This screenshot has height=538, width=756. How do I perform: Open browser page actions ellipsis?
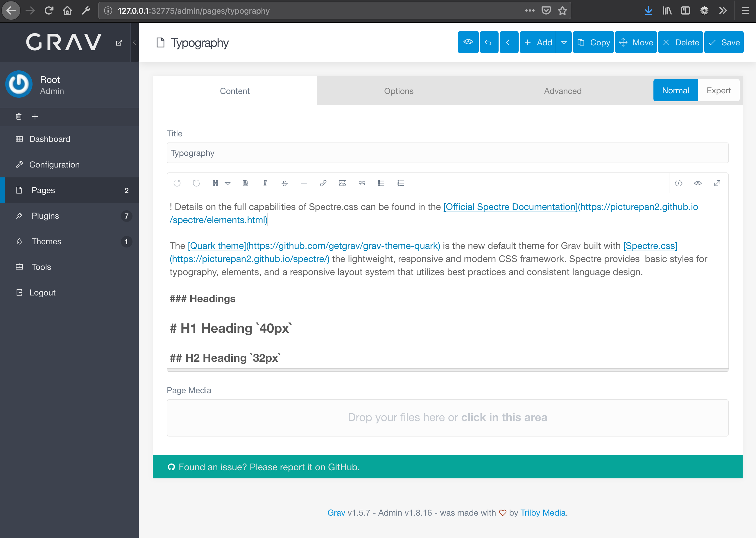pos(530,10)
